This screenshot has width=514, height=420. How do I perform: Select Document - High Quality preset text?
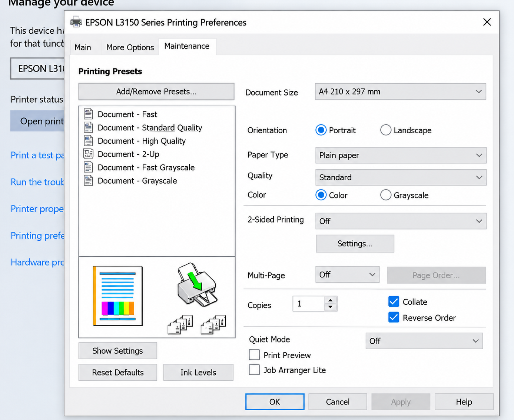(x=142, y=141)
